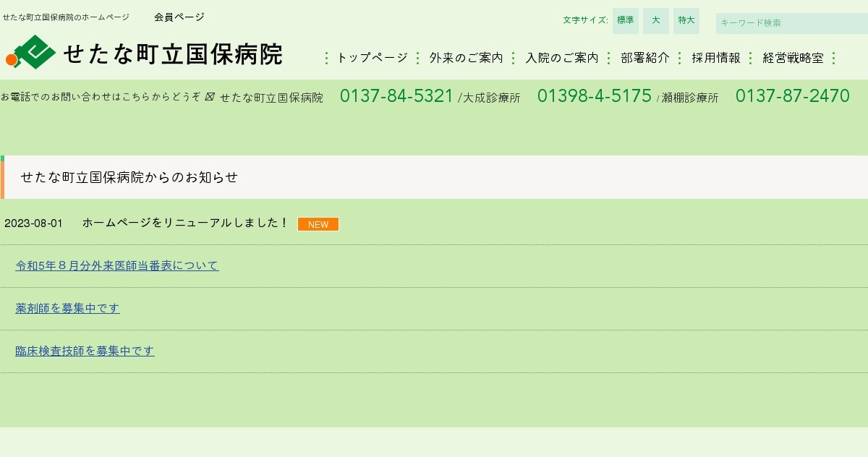Image resolution: width=868 pixels, height=457 pixels.
Task: Open the 部署紹介 department introduction menu
Action: [644, 57]
